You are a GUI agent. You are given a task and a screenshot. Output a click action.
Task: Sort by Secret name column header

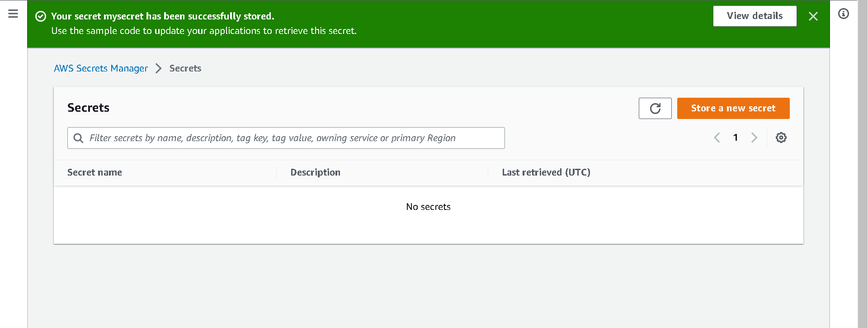pos(94,172)
